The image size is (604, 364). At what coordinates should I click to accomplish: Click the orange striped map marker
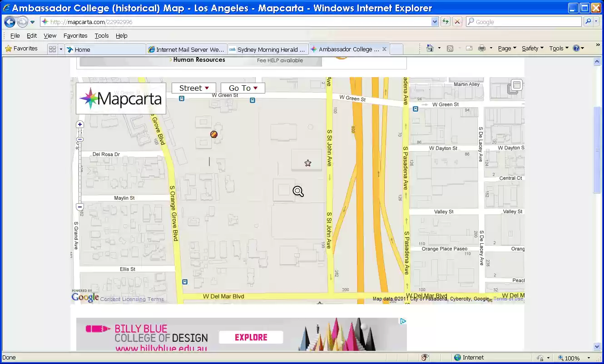[x=214, y=134]
